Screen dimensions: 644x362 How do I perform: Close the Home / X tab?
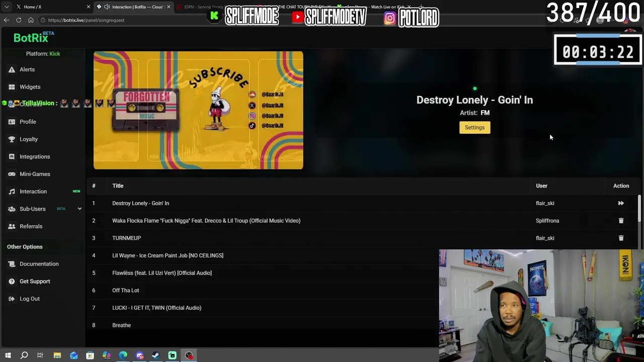click(x=89, y=7)
